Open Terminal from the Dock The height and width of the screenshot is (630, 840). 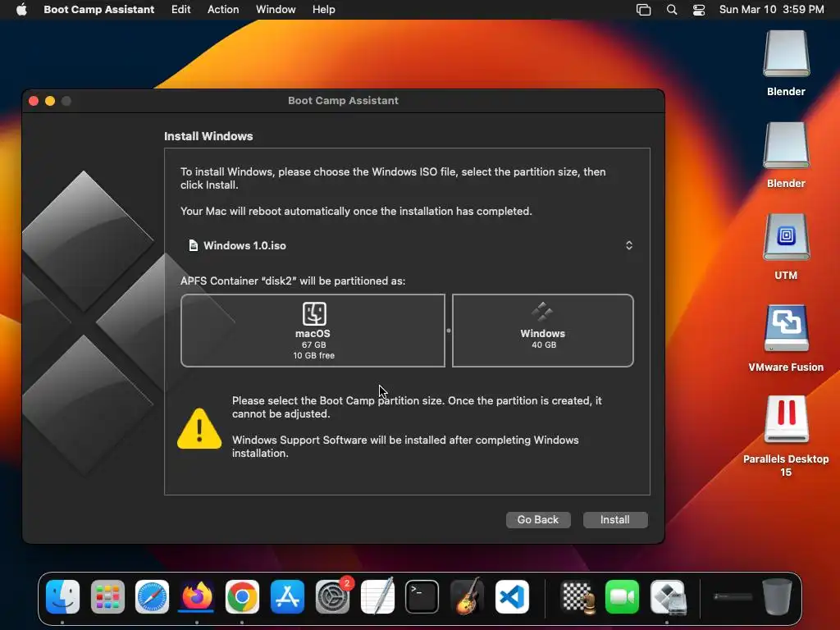pyautogui.click(x=422, y=597)
